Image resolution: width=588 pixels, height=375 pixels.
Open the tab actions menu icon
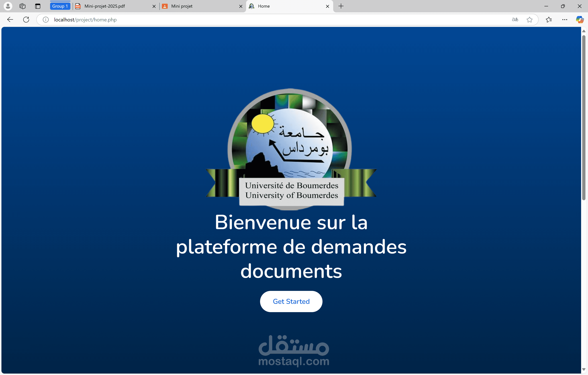[x=38, y=6]
